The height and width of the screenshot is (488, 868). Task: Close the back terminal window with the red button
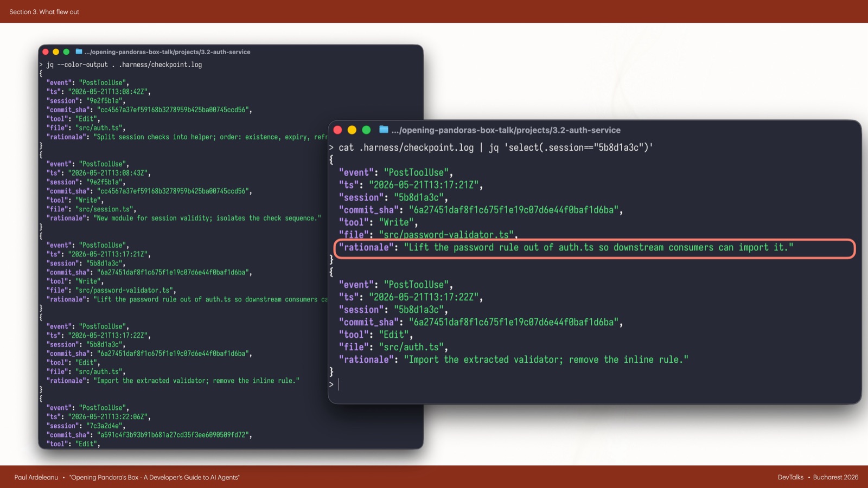click(46, 52)
